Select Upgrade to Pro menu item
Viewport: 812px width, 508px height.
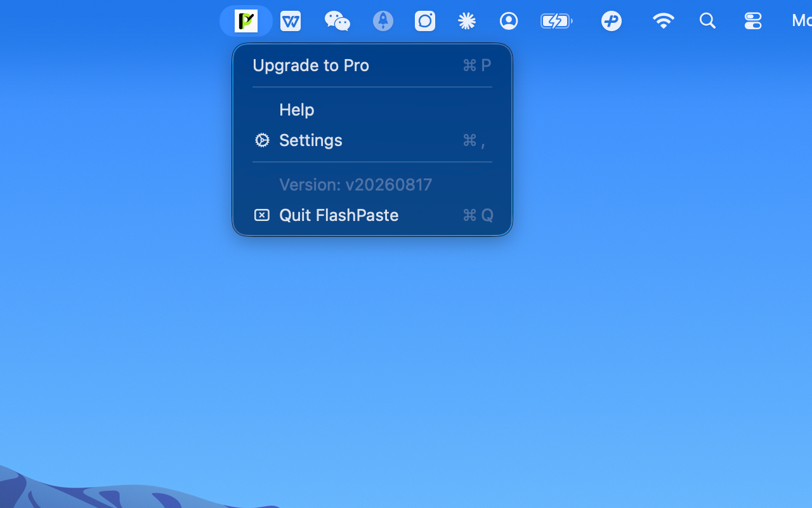tap(372, 65)
